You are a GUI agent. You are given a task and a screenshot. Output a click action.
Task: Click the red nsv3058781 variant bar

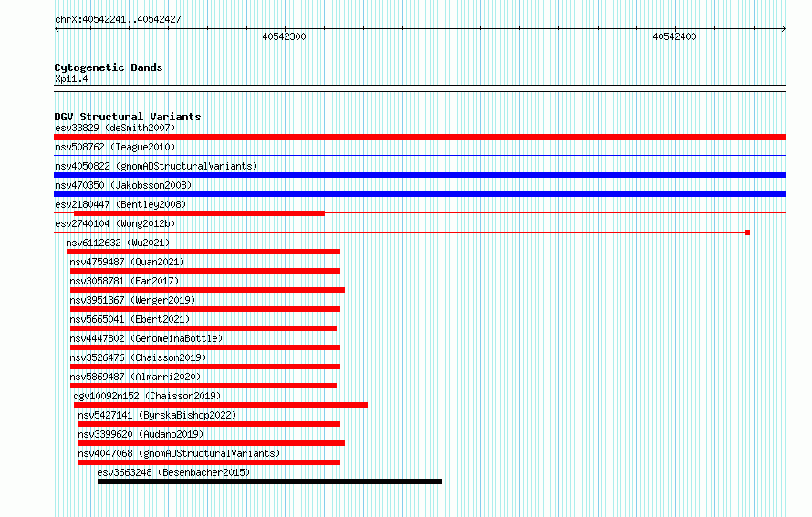207,290
